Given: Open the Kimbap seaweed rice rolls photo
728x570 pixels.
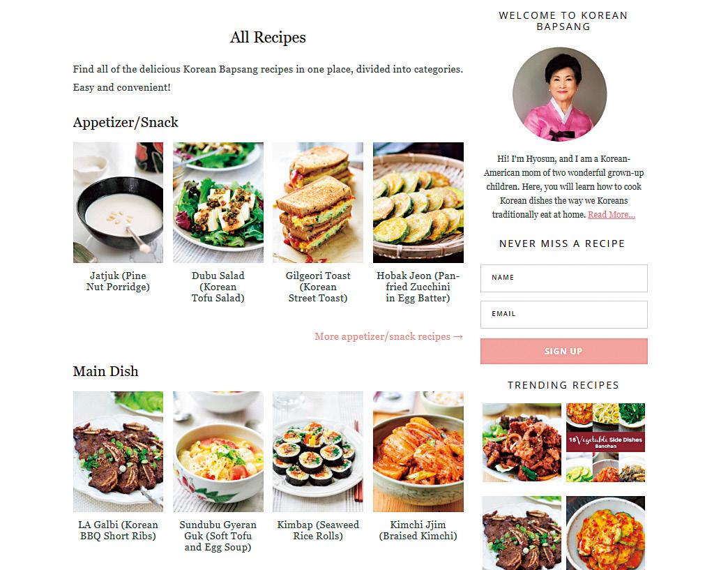Looking at the screenshot, I should (318, 451).
